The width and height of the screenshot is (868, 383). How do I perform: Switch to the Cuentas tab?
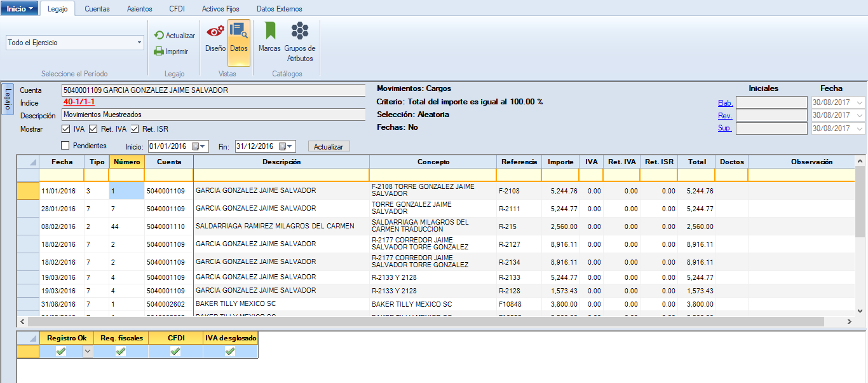97,9
